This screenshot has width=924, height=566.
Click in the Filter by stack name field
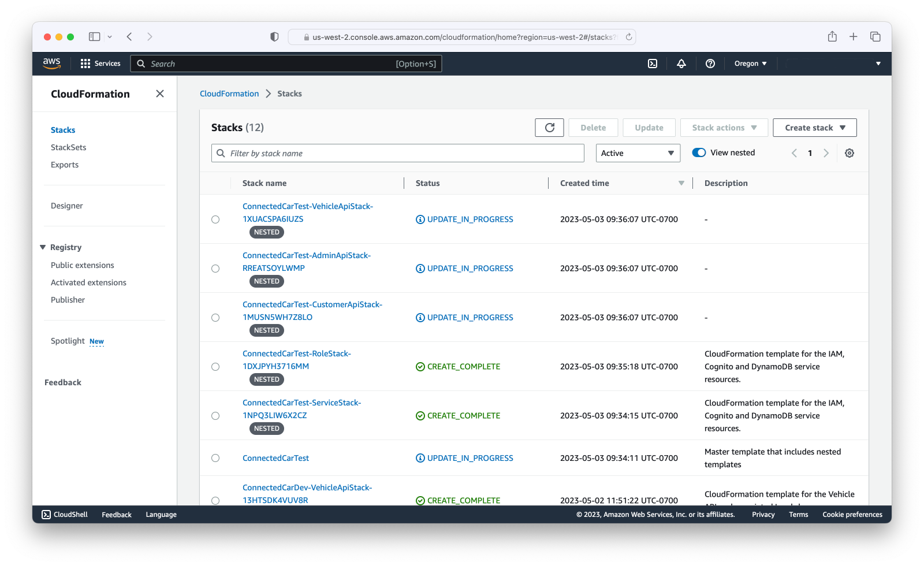(398, 153)
